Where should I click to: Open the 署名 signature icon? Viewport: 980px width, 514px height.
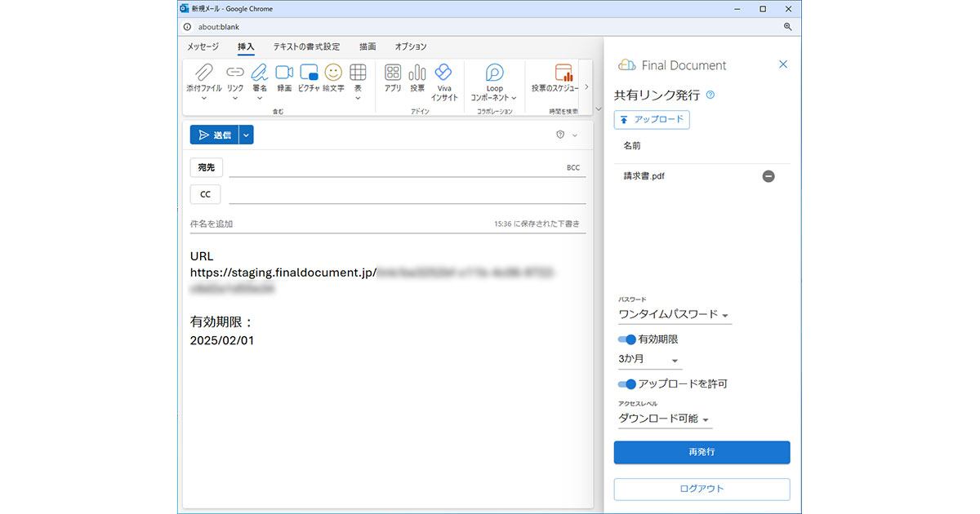point(260,73)
